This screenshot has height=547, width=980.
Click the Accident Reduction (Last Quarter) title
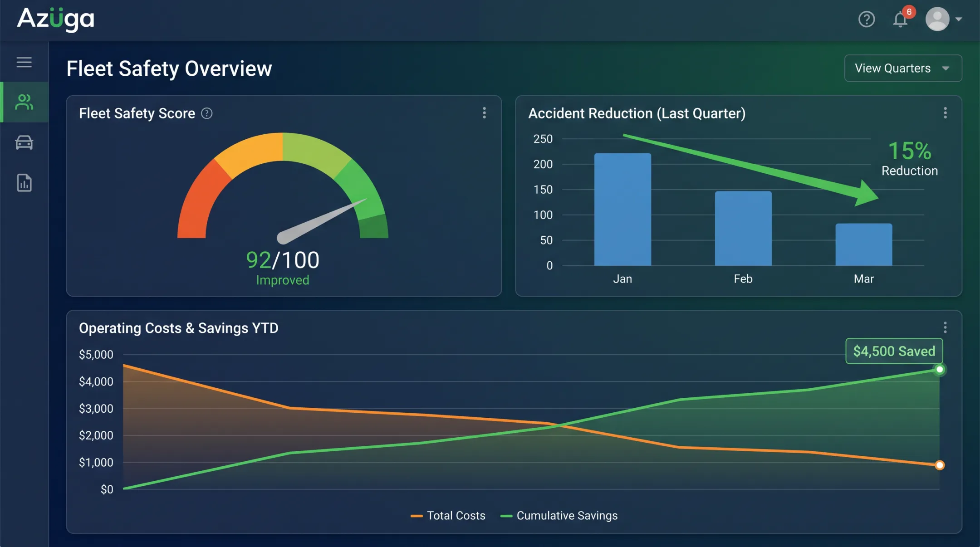click(637, 113)
